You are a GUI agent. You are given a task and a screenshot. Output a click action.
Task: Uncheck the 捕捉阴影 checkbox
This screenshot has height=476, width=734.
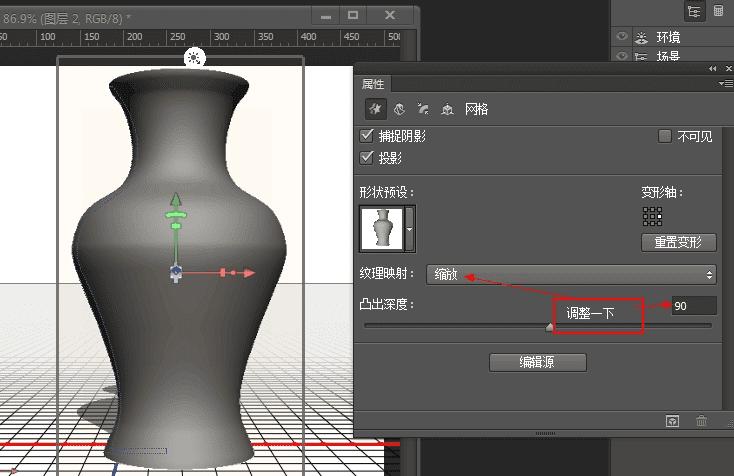366,136
